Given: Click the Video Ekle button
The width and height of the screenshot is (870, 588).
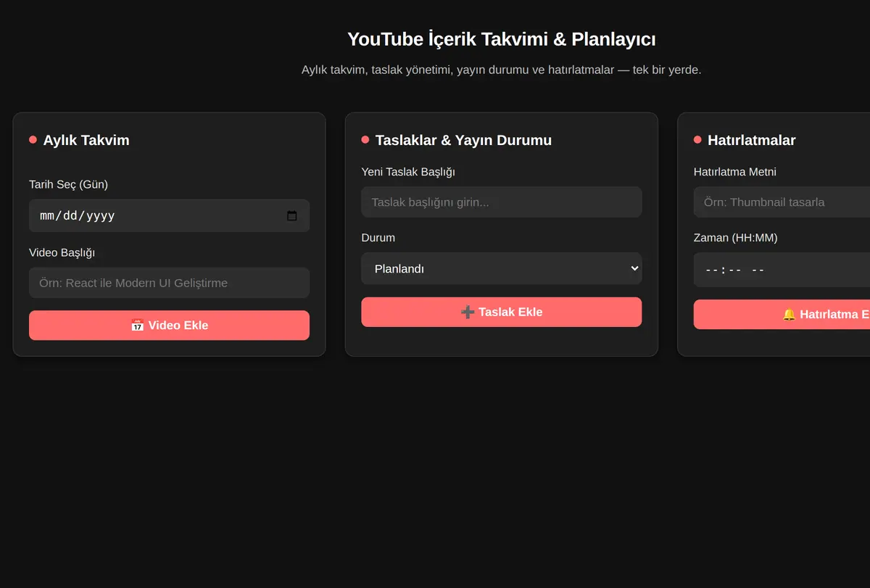Looking at the screenshot, I should (x=169, y=326).
